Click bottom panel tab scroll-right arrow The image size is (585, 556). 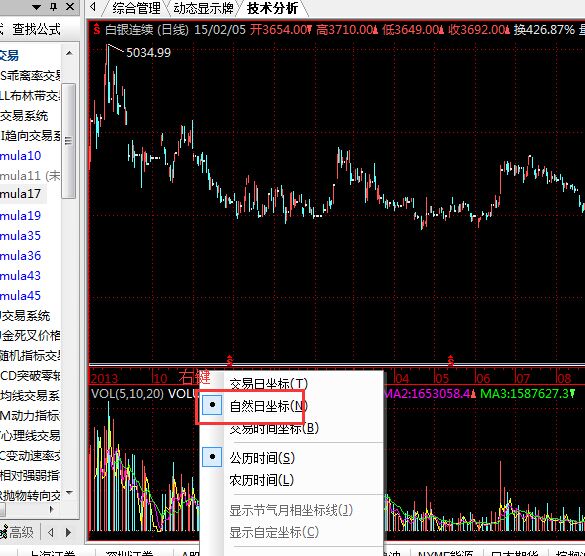68,532
